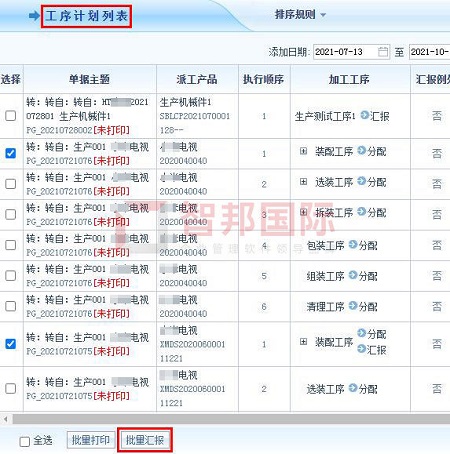The width and height of the screenshot is (450, 454).
Task: Switch to the 工序计划列表 tab
Action: click(x=86, y=16)
